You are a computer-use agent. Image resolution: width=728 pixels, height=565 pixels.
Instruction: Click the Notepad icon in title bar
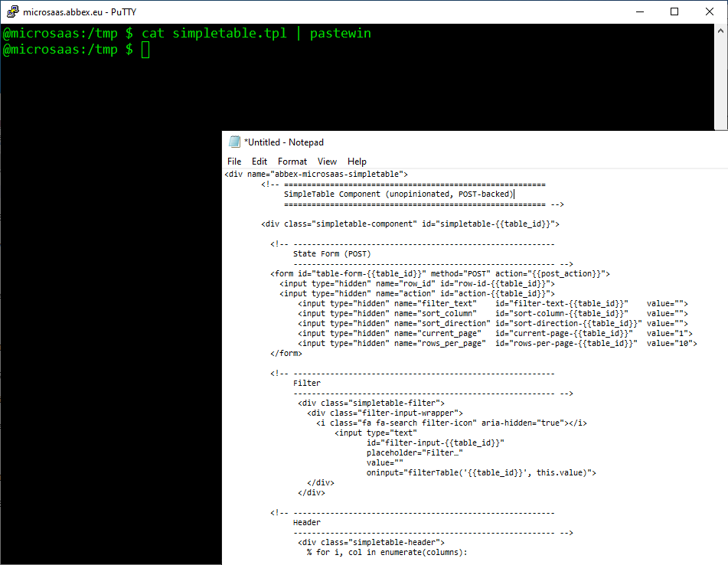(x=234, y=142)
